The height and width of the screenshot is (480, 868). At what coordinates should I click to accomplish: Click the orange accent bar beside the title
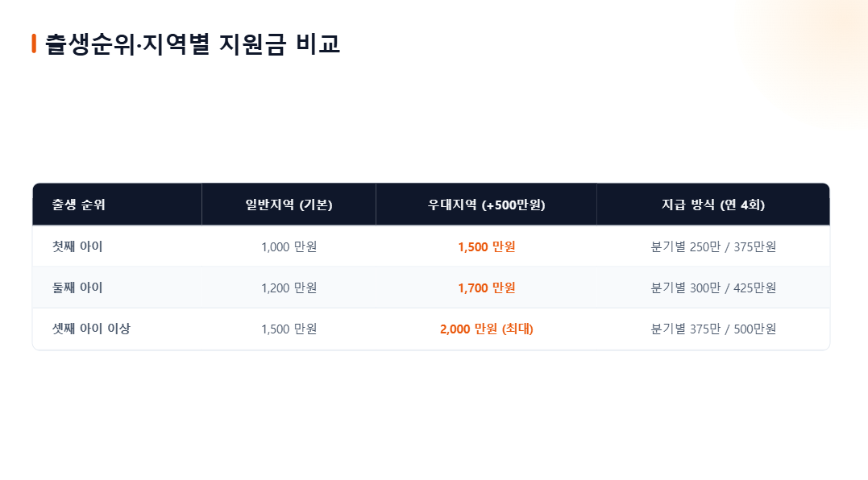pyautogui.click(x=34, y=43)
